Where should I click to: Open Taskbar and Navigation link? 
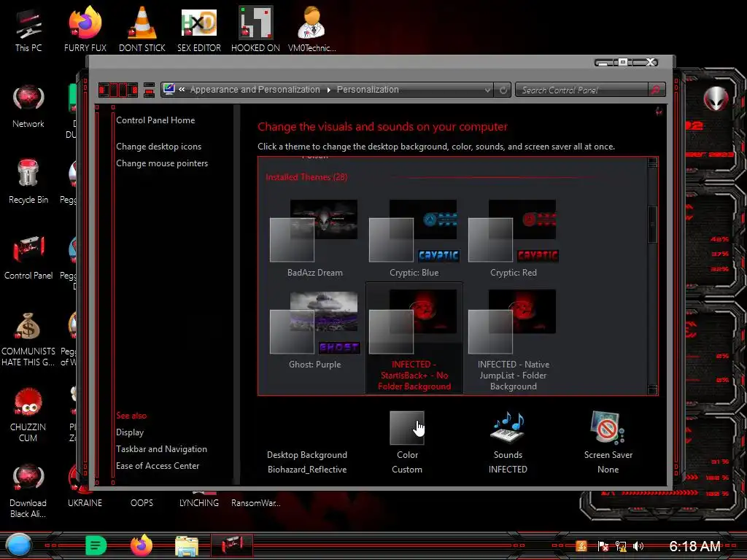[x=161, y=449]
